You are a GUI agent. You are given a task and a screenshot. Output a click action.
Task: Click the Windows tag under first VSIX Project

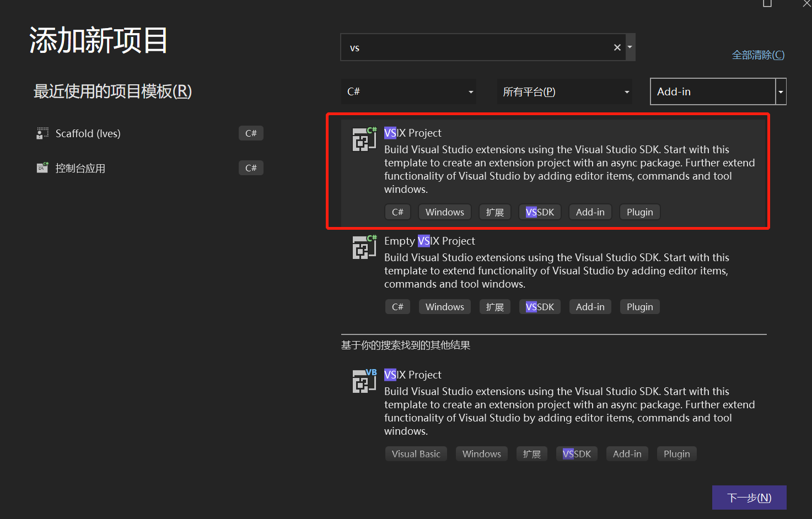pyautogui.click(x=445, y=212)
